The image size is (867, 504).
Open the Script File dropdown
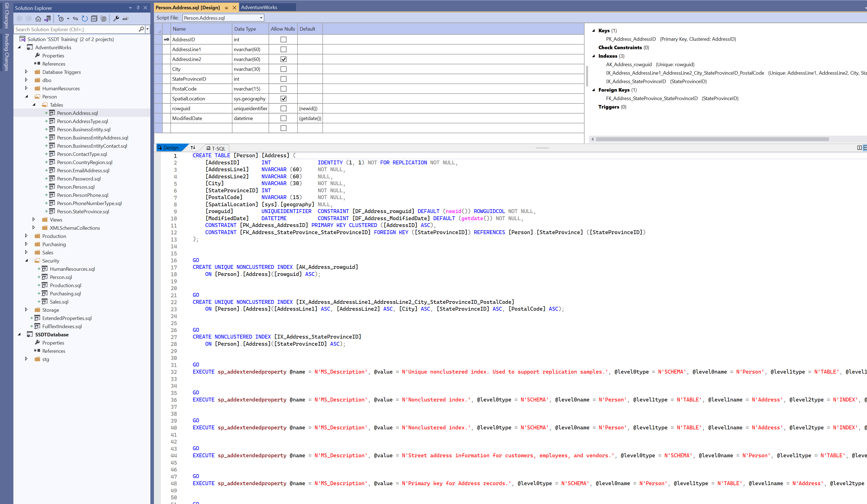pyautogui.click(x=261, y=18)
